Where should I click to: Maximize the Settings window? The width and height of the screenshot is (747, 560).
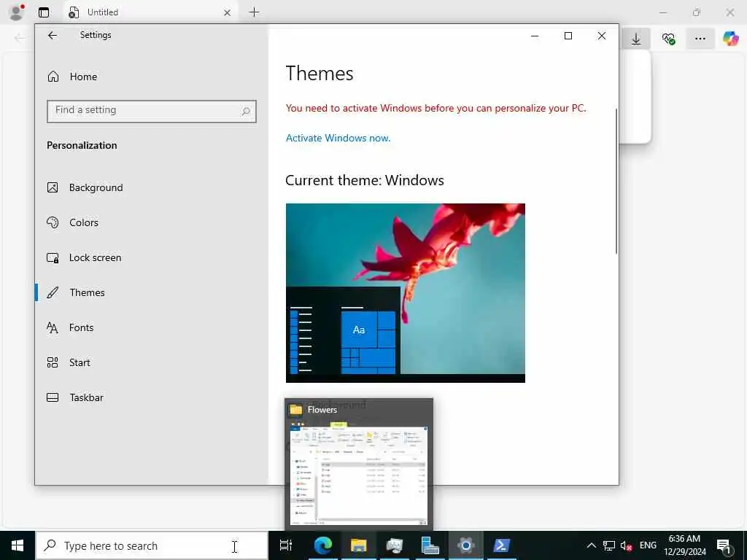pyautogui.click(x=568, y=36)
